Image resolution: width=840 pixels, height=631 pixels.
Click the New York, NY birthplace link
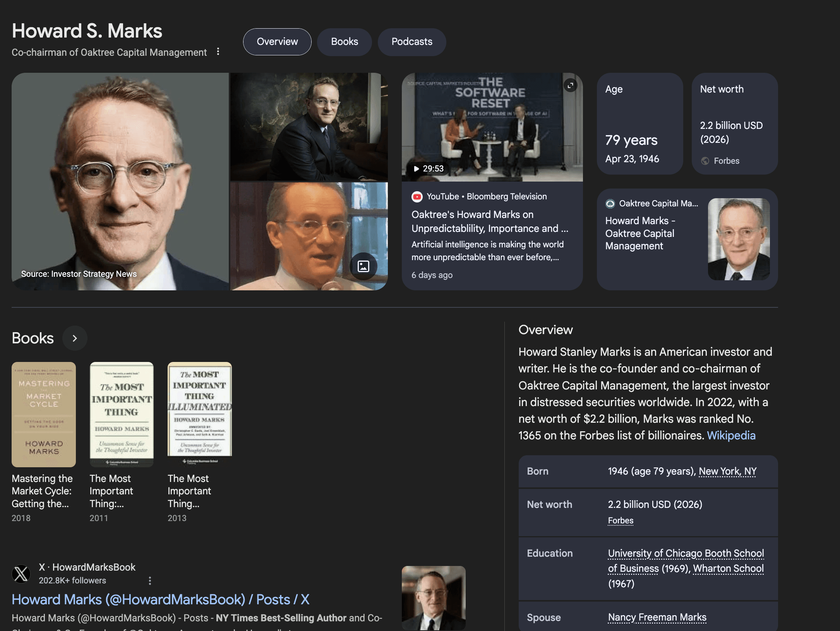tap(727, 471)
